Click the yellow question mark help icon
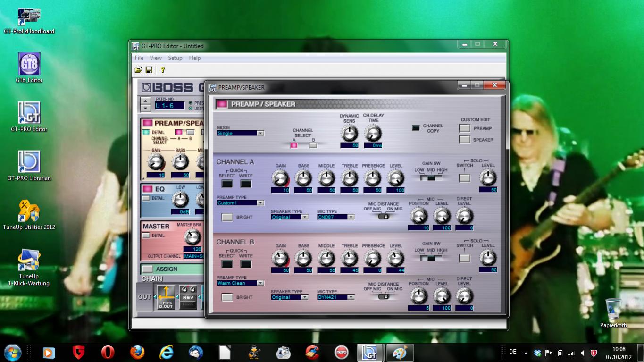The height and width of the screenshot is (362, 644). click(x=163, y=70)
